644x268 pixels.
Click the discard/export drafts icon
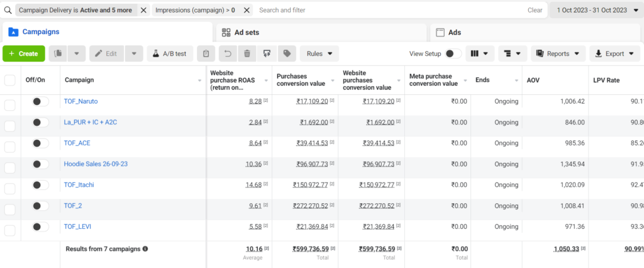267,53
